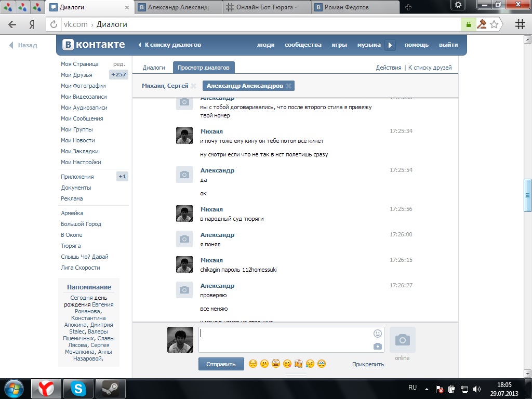Click the Yandex browser taskbar icon
The image size is (532, 399).
[x=46, y=389]
